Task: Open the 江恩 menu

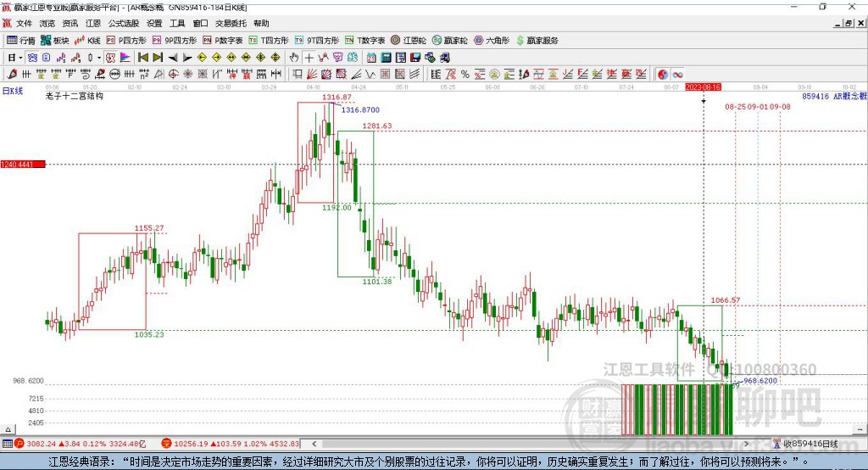Action: tap(93, 23)
